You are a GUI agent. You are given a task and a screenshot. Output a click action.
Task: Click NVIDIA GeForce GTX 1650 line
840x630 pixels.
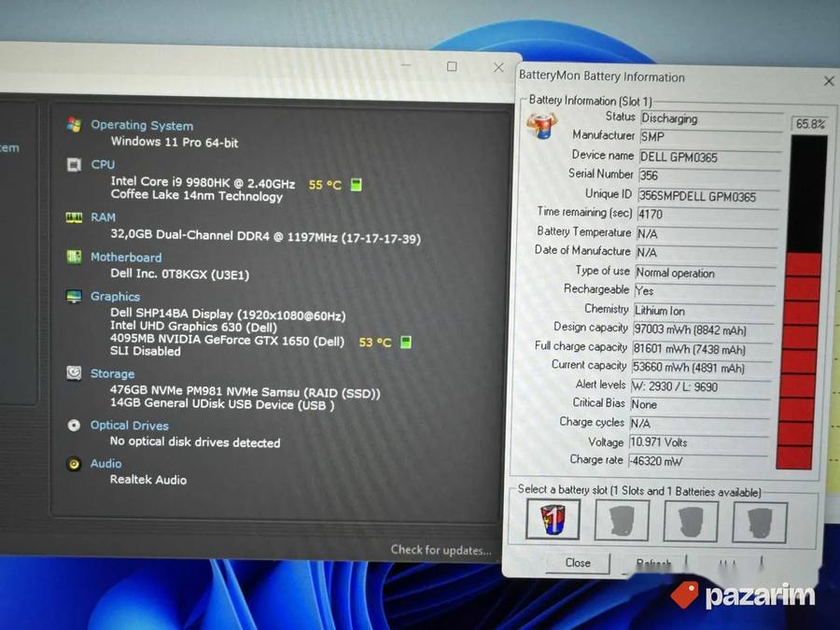click(227, 340)
